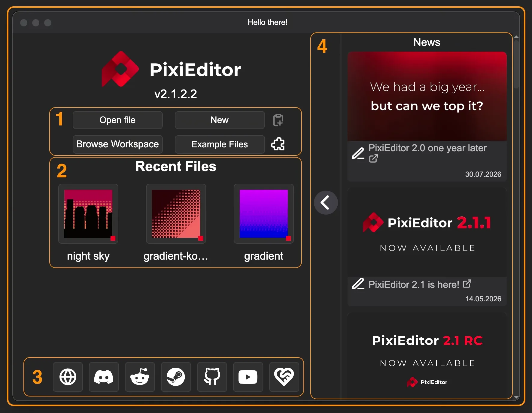Click the PixiEditor 2.1 RC news banner
This screenshot has width=532, height=413.
(x=427, y=356)
